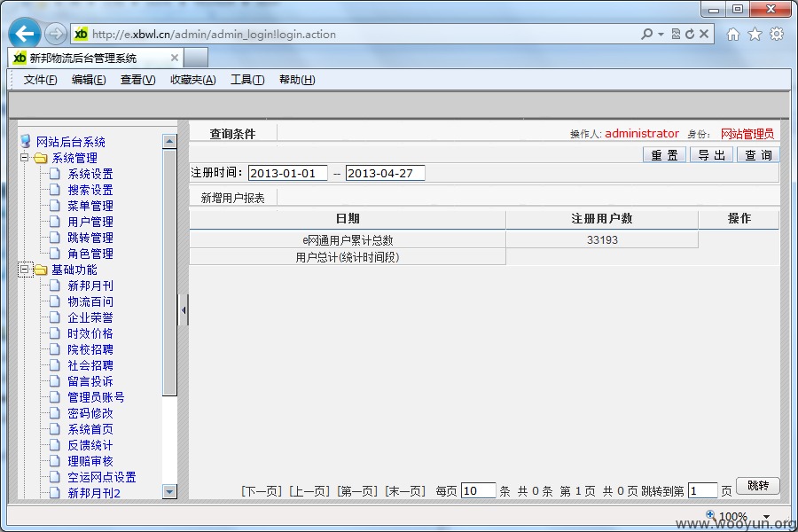Click the zoom level icon in status bar
The height and width of the screenshot is (532, 798).
pyautogui.click(x=710, y=515)
